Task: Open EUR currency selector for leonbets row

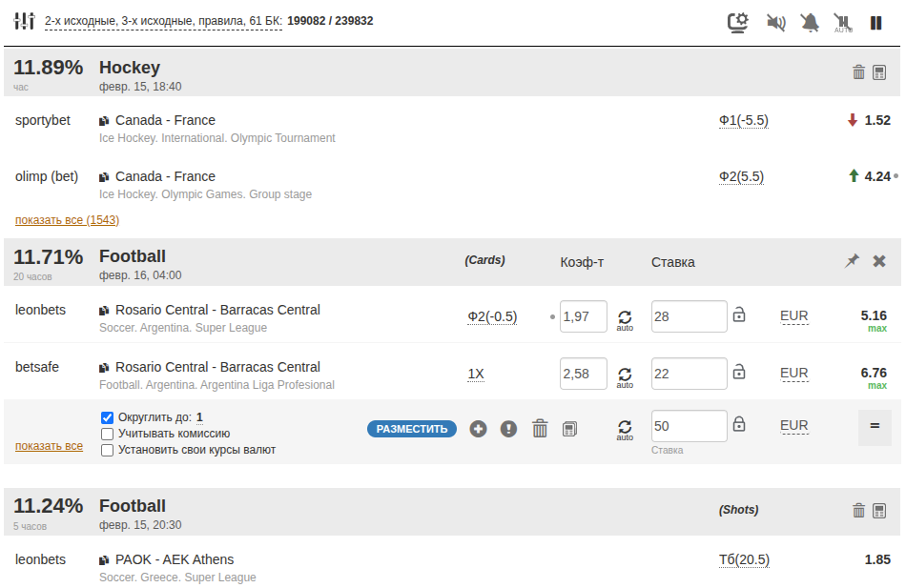Action: [793, 316]
